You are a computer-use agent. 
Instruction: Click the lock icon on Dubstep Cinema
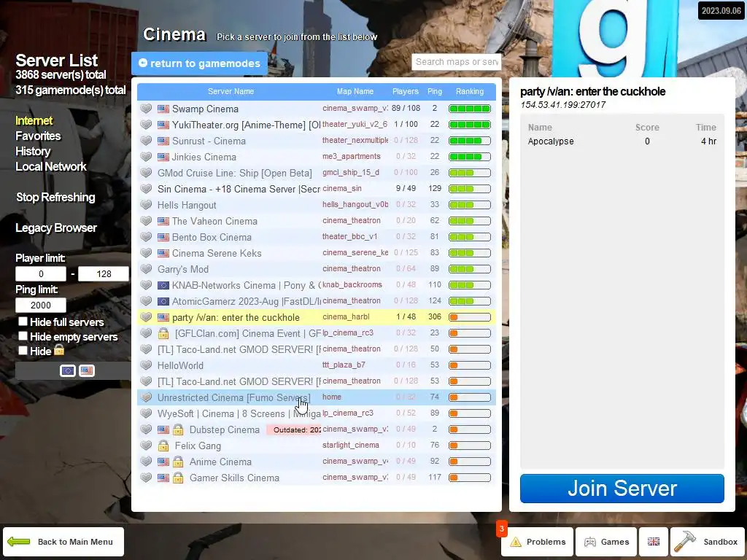[178, 429]
